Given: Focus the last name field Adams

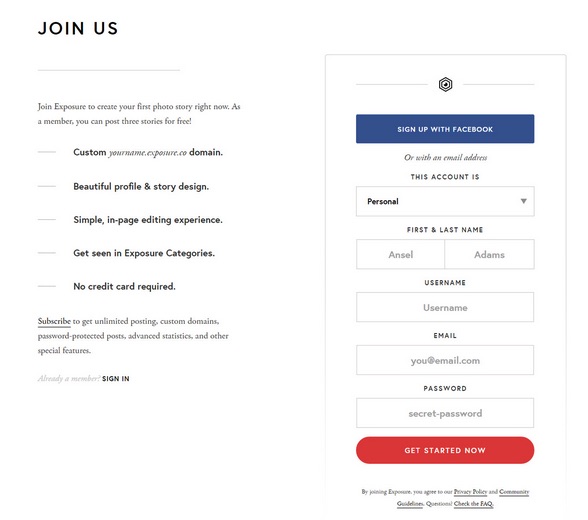Looking at the screenshot, I should [x=489, y=255].
